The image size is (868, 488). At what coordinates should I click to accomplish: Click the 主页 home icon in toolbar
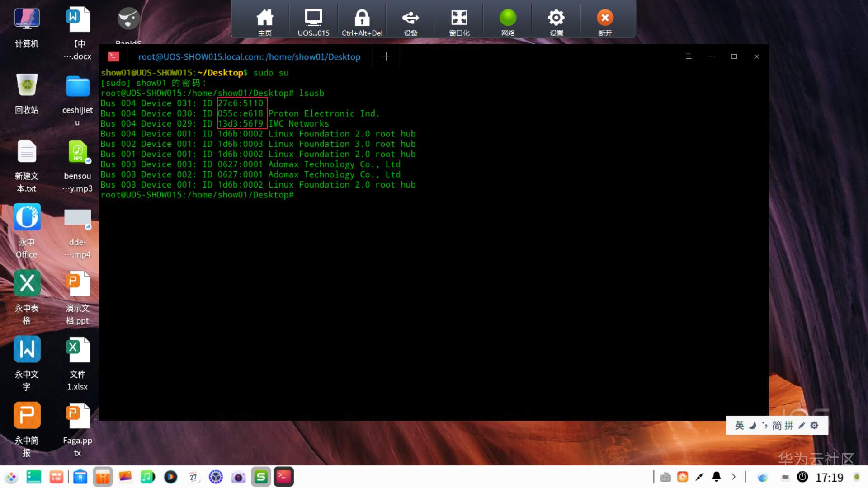click(x=265, y=22)
